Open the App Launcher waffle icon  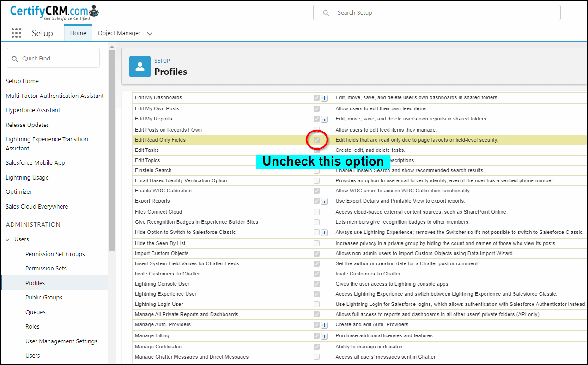tap(16, 33)
